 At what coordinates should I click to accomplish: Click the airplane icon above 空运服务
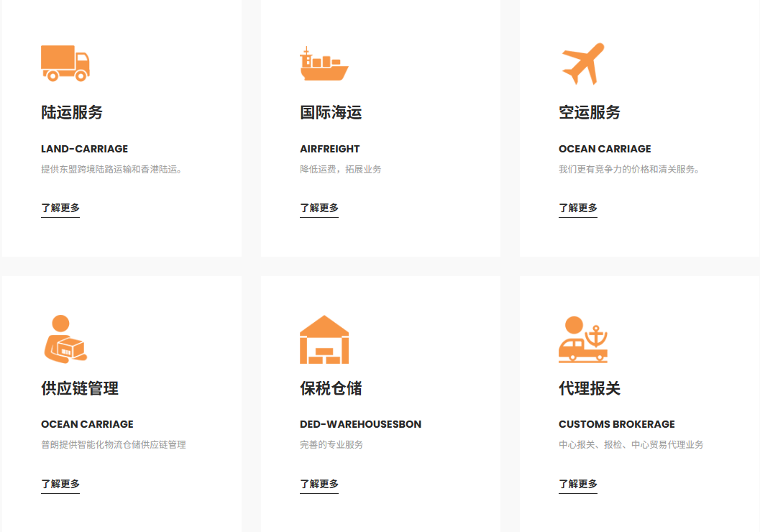point(583,63)
